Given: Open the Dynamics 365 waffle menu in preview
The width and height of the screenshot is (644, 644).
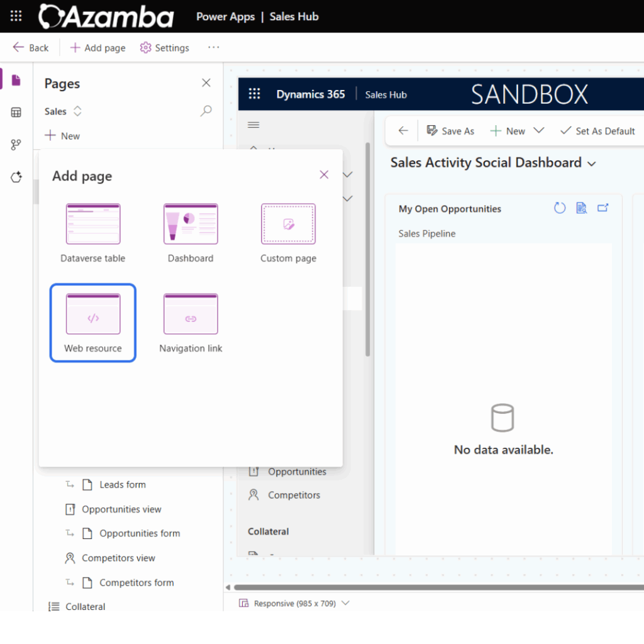Looking at the screenshot, I should click(x=254, y=94).
